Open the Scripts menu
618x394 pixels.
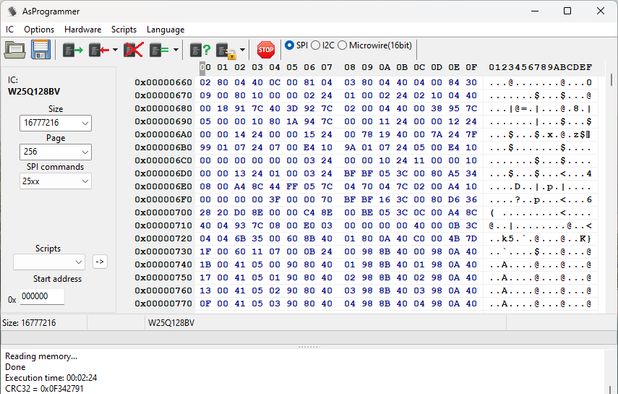[124, 30]
